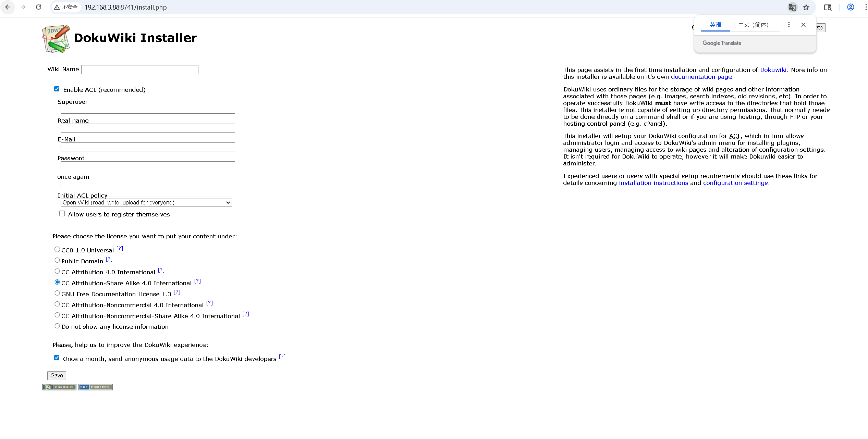Viewport: 868px width, 439px height.
Task: Open the documentation page link
Action: pyautogui.click(x=701, y=77)
